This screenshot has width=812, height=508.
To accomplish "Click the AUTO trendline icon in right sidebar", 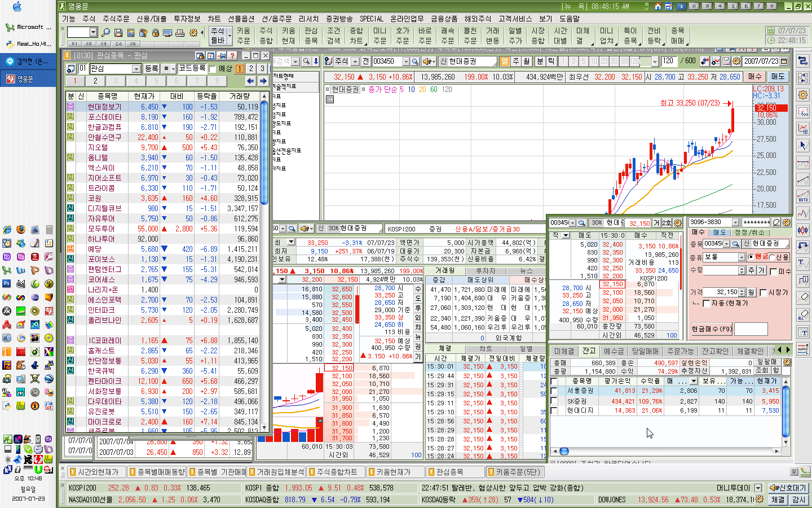I will point(803,196).
